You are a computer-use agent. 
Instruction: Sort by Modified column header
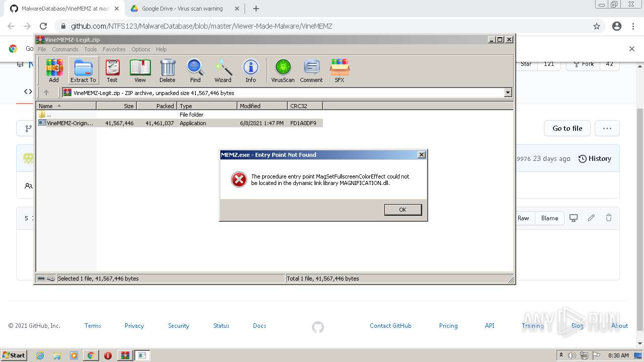click(x=262, y=106)
